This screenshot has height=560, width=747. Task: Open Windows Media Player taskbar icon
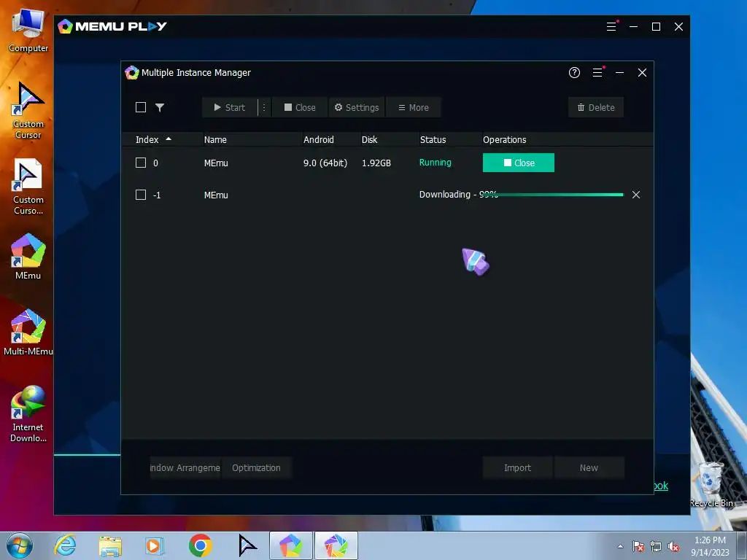point(155,545)
